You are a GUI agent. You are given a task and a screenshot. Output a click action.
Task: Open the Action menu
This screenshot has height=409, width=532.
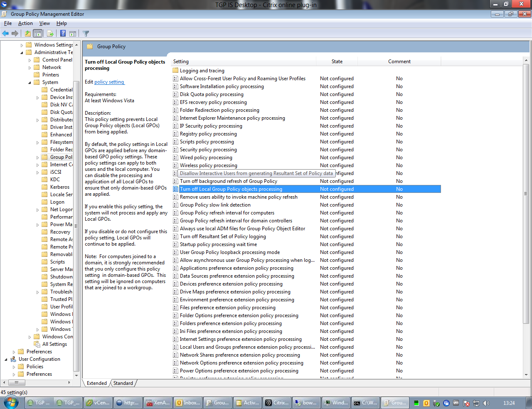(25, 23)
